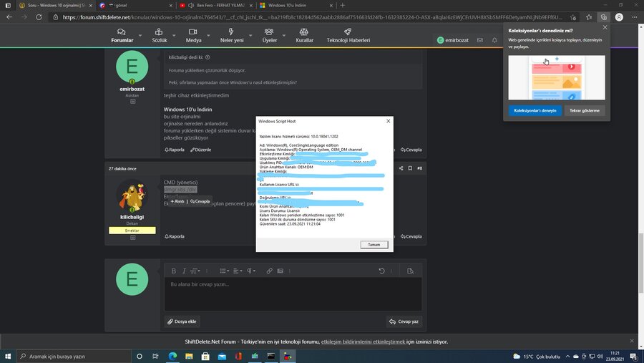Open kilicbaligi user profile name
Screen dimensions: 644x363
(x=132, y=217)
